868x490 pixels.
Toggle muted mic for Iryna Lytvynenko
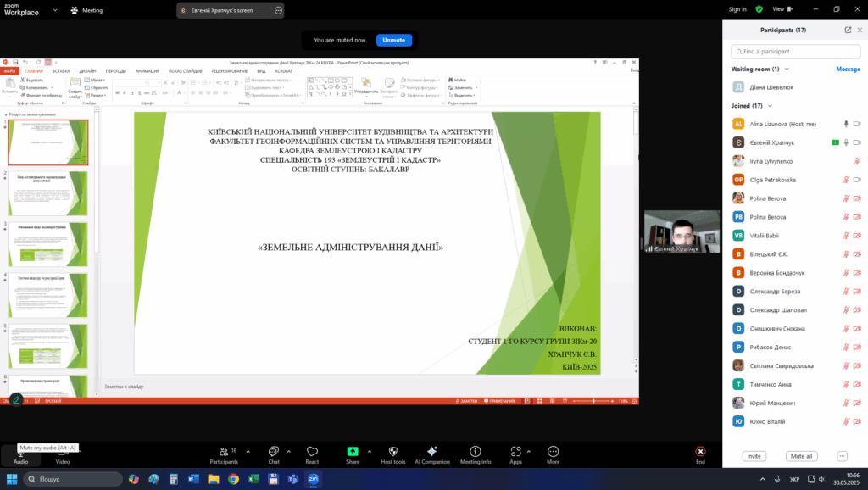click(857, 161)
